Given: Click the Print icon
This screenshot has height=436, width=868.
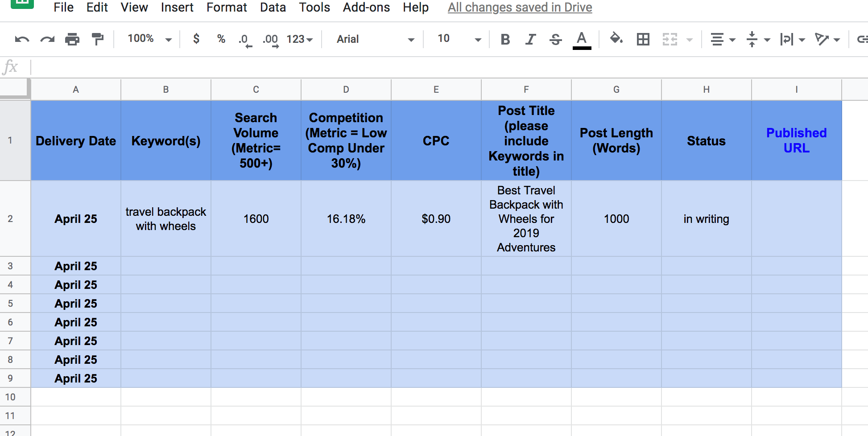Looking at the screenshot, I should (x=72, y=39).
